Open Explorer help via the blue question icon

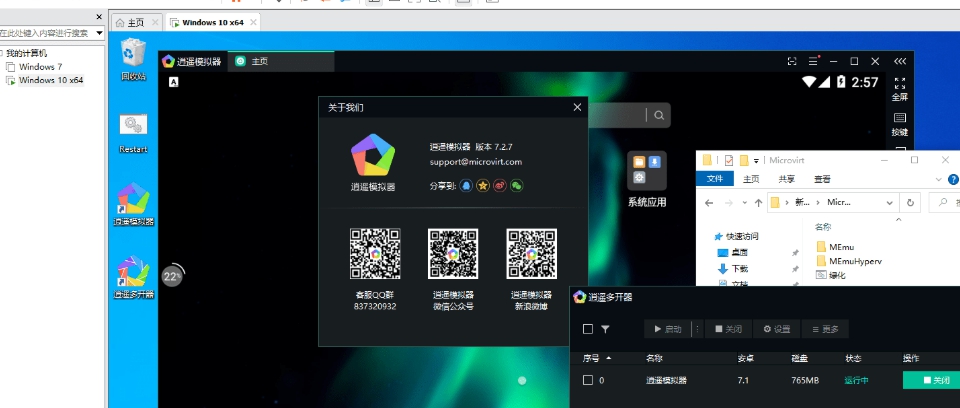[953, 179]
